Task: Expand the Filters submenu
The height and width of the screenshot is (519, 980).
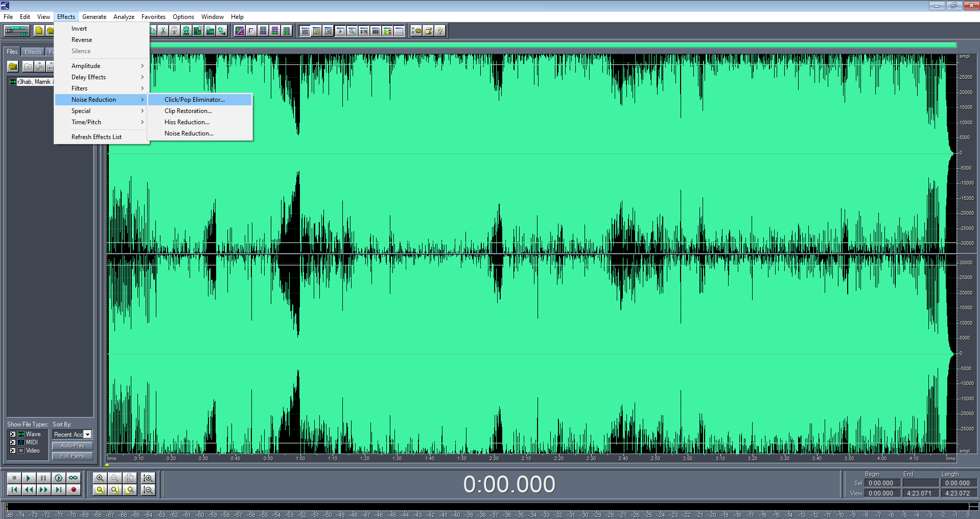Action: tap(102, 88)
